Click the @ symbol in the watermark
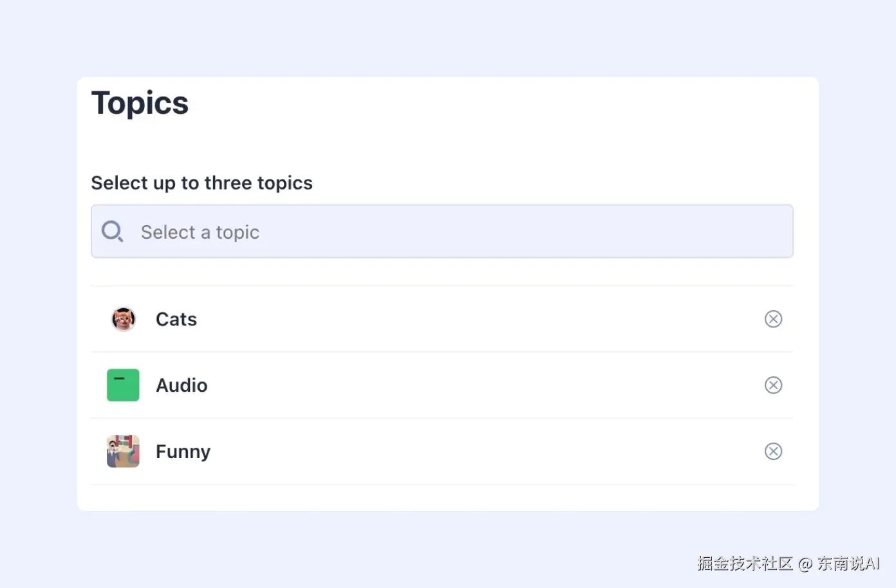 [x=805, y=564]
